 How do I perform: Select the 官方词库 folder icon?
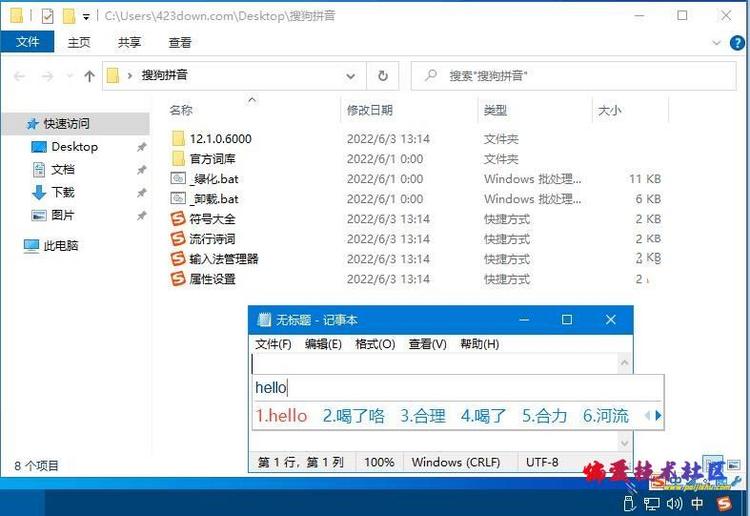point(178,158)
